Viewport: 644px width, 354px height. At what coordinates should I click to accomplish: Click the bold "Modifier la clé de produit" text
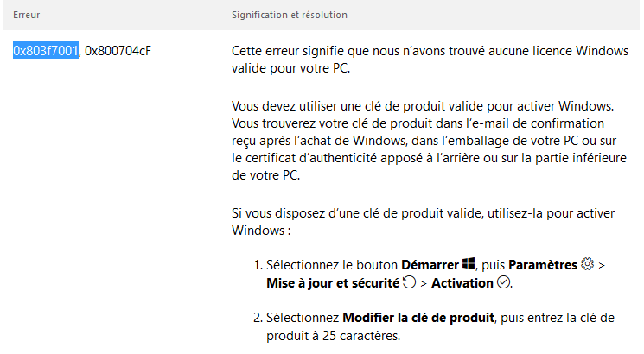[417, 318]
